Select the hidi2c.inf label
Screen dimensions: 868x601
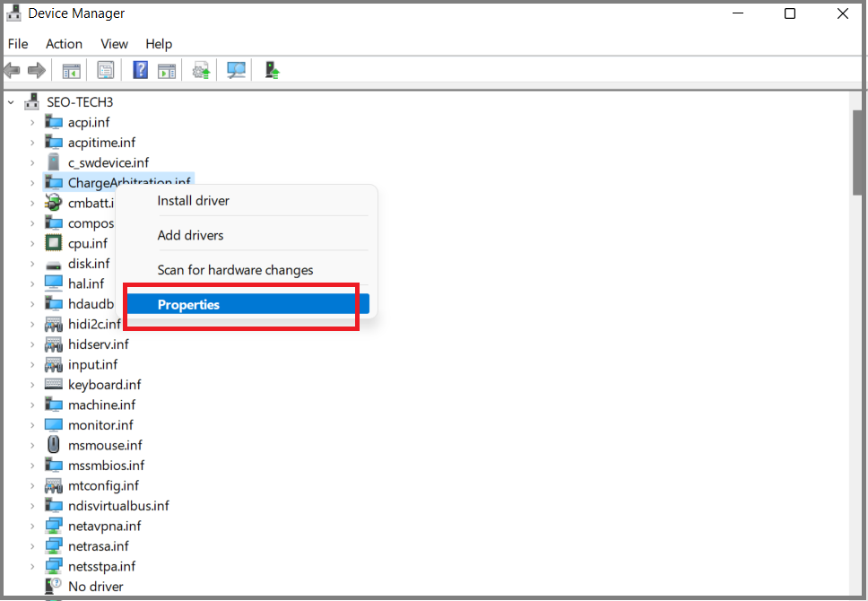click(x=95, y=324)
